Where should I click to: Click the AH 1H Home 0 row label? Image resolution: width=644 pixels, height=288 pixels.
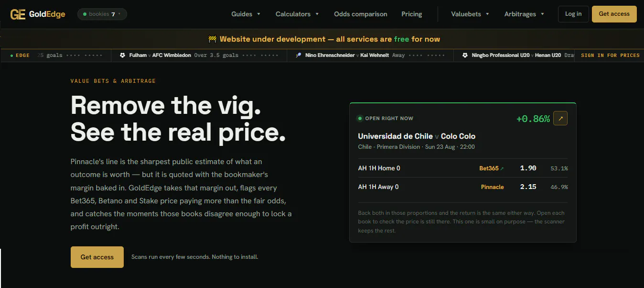click(x=379, y=168)
